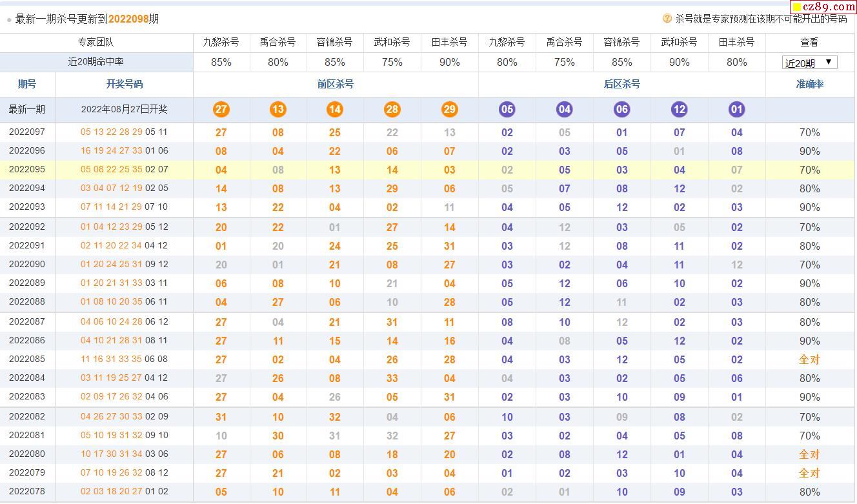The height and width of the screenshot is (504, 857).
Task: Click the 期号 column header
Action: point(27,85)
